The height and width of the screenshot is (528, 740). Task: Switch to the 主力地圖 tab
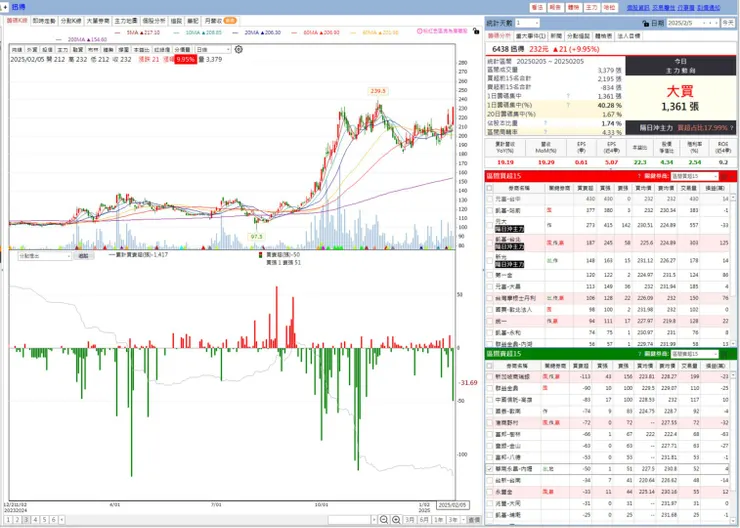point(126,21)
